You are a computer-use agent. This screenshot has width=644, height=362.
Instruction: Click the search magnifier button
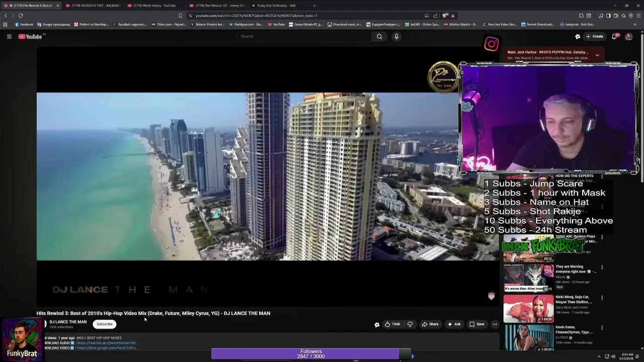point(379,36)
